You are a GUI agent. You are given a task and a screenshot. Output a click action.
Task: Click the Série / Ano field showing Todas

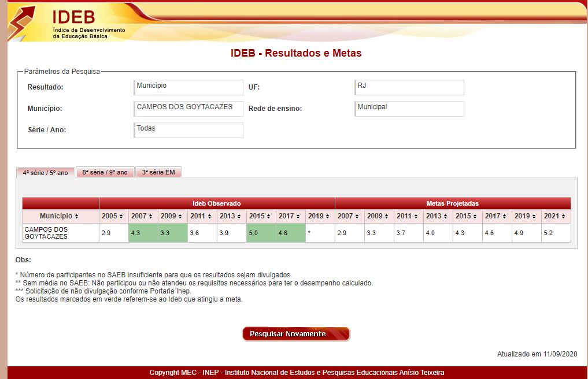point(188,130)
